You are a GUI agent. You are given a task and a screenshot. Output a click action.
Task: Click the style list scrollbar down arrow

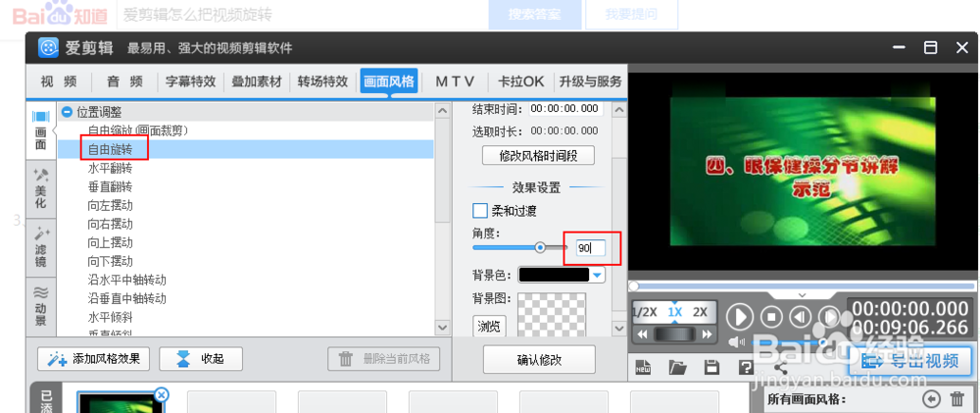tap(443, 328)
